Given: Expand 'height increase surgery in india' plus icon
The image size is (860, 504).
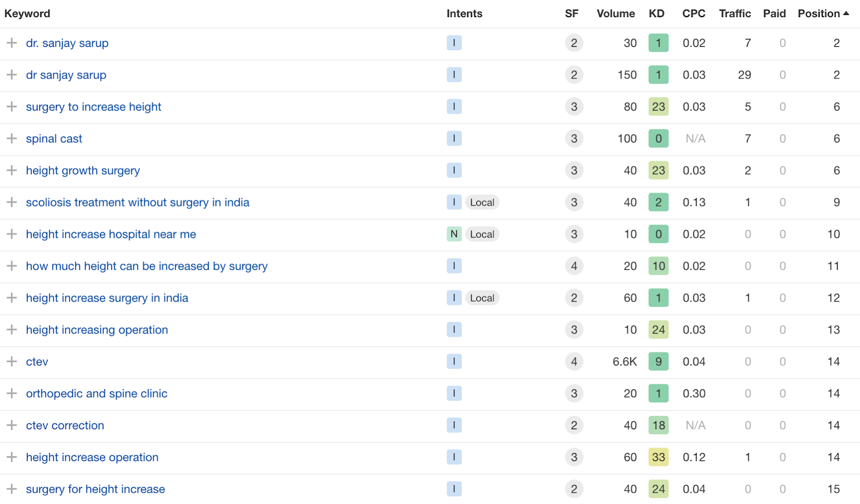Looking at the screenshot, I should (x=12, y=298).
